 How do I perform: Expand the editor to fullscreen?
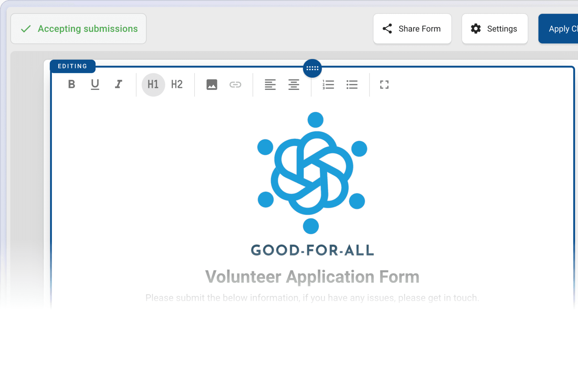(384, 85)
